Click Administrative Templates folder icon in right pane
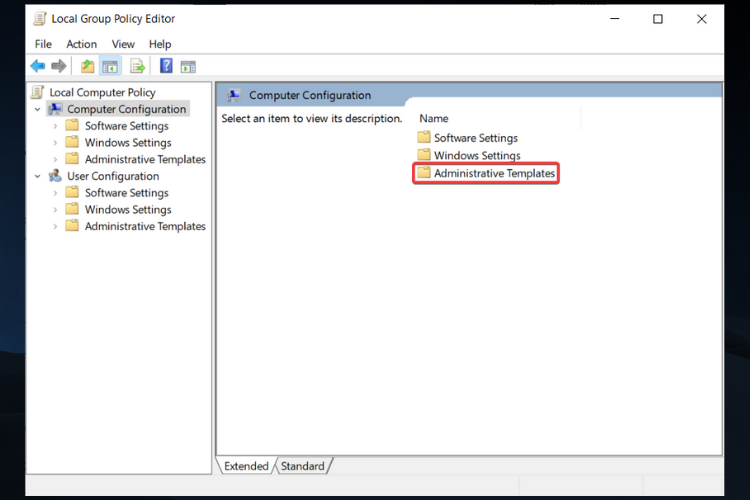 point(424,172)
